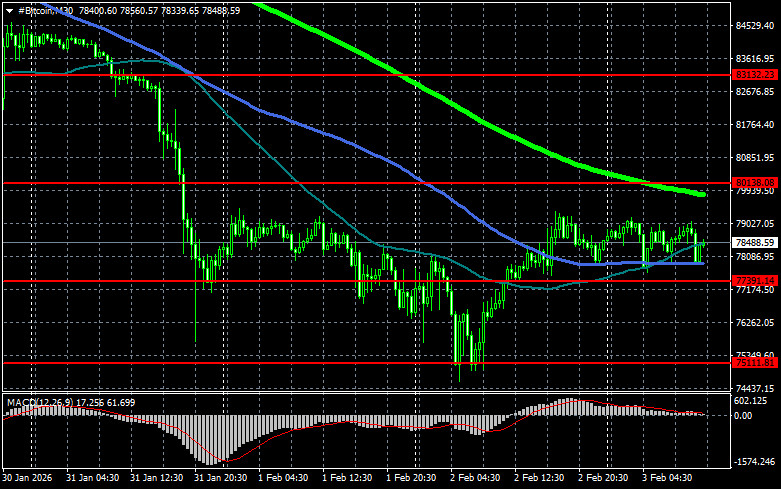The width and height of the screenshot is (781, 489).
Task: Click the MACD(12,26,9) indicator label
Action: click(x=39, y=402)
